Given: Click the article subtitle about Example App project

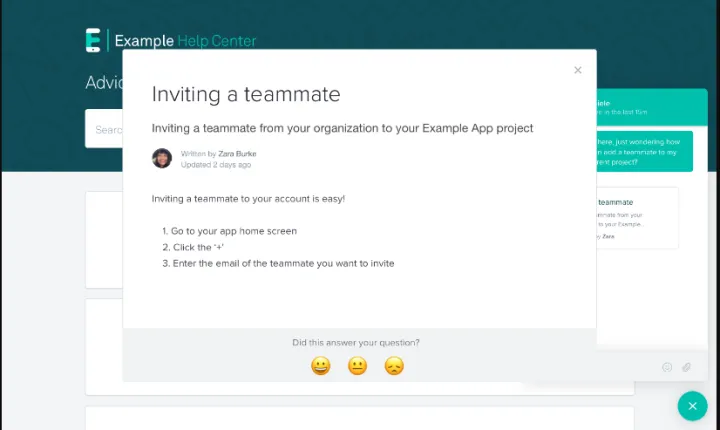Looking at the screenshot, I should tap(343, 128).
